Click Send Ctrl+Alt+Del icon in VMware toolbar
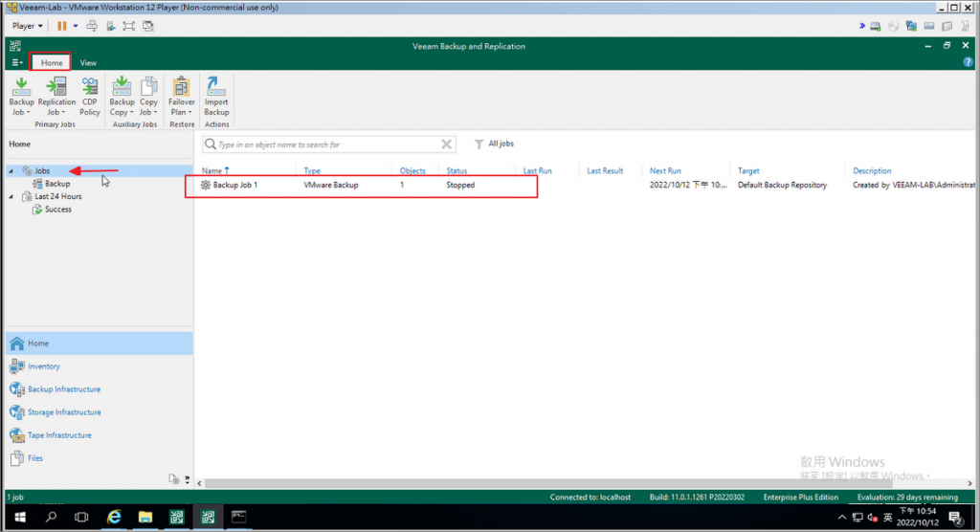This screenshot has height=532, width=980. pos(92,26)
